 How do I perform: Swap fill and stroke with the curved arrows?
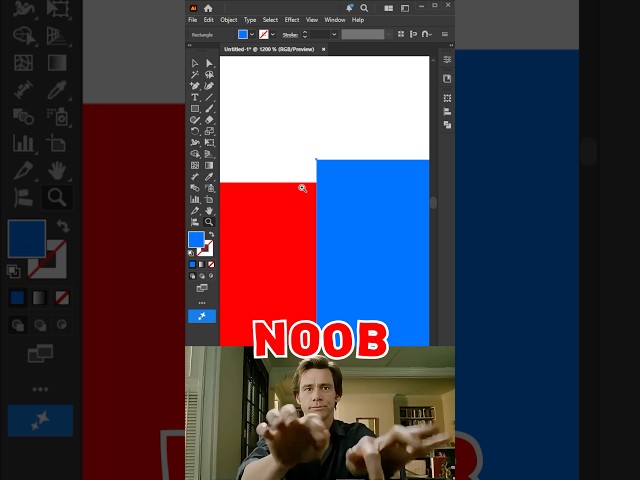[x=211, y=234]
